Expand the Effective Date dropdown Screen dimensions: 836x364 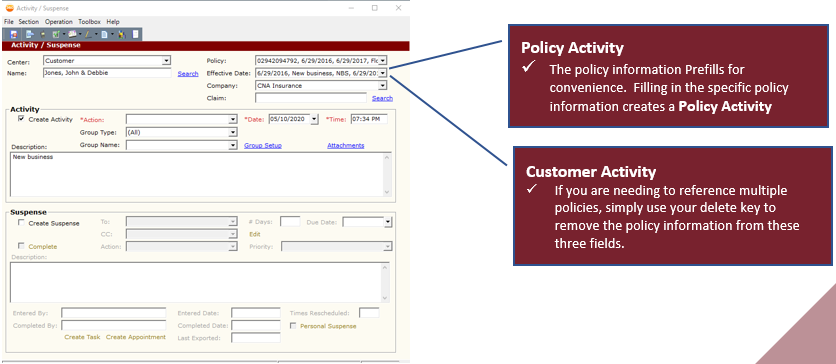[383, 73]
